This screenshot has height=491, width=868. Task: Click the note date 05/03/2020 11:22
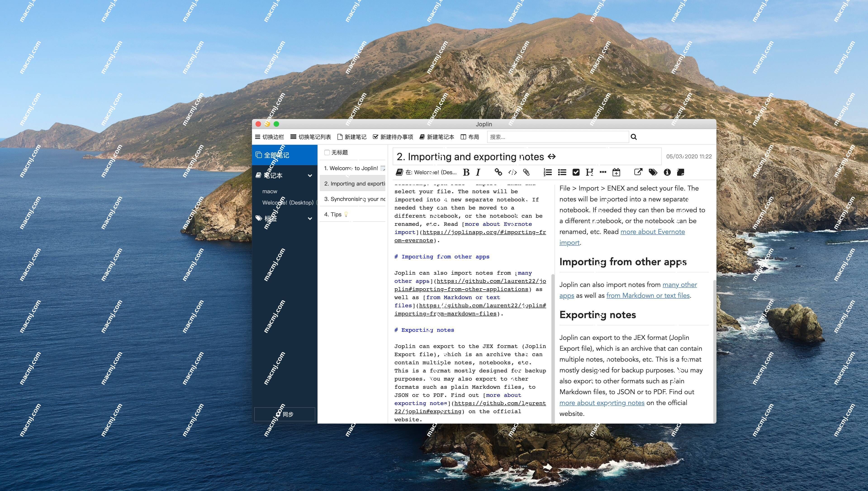coord(689,157)
